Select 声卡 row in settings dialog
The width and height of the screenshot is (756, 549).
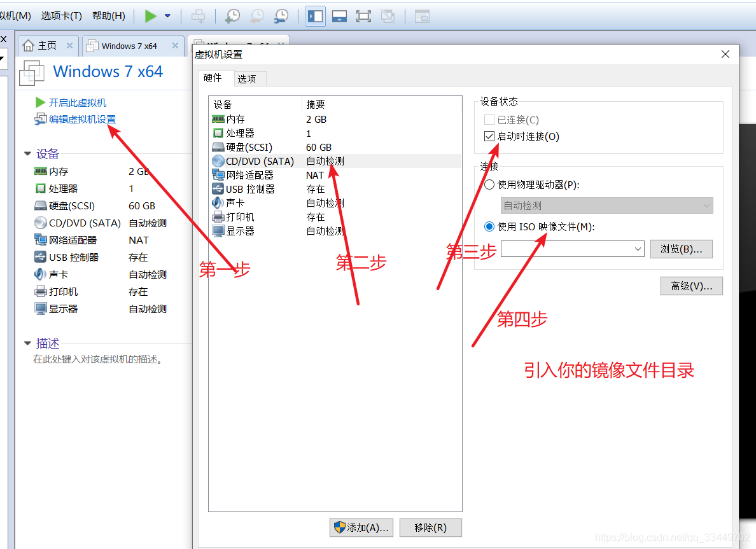click(x=335, y=203)
